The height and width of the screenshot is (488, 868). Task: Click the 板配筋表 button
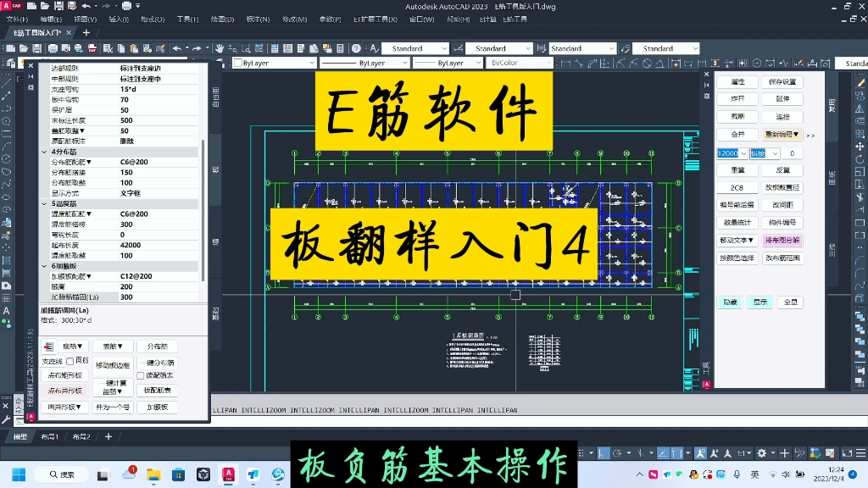157,390
